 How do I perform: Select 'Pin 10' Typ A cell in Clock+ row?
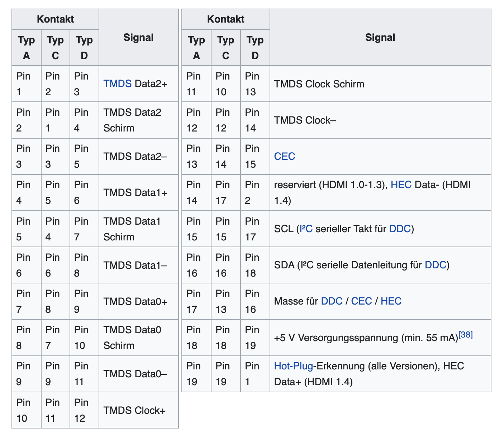pos(27,410)
